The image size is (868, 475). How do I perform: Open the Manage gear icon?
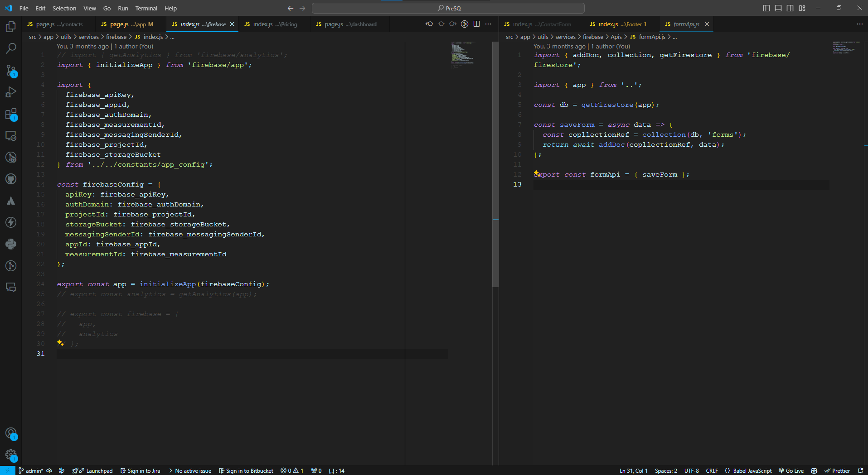pos(11,455)
